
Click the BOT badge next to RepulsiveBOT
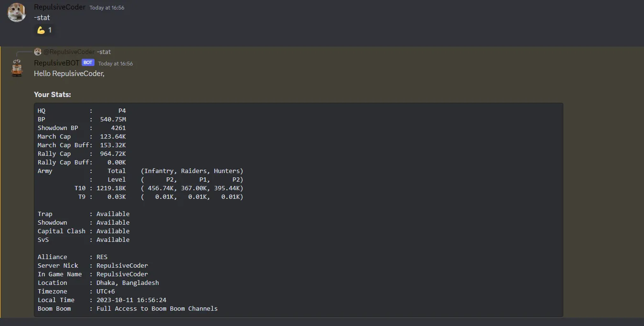(x=88, y=63)
